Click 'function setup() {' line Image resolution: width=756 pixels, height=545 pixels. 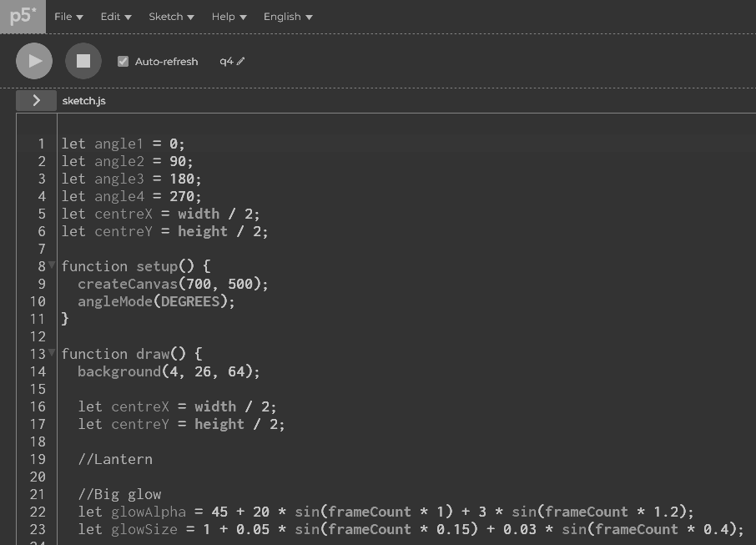coord(136,266)
